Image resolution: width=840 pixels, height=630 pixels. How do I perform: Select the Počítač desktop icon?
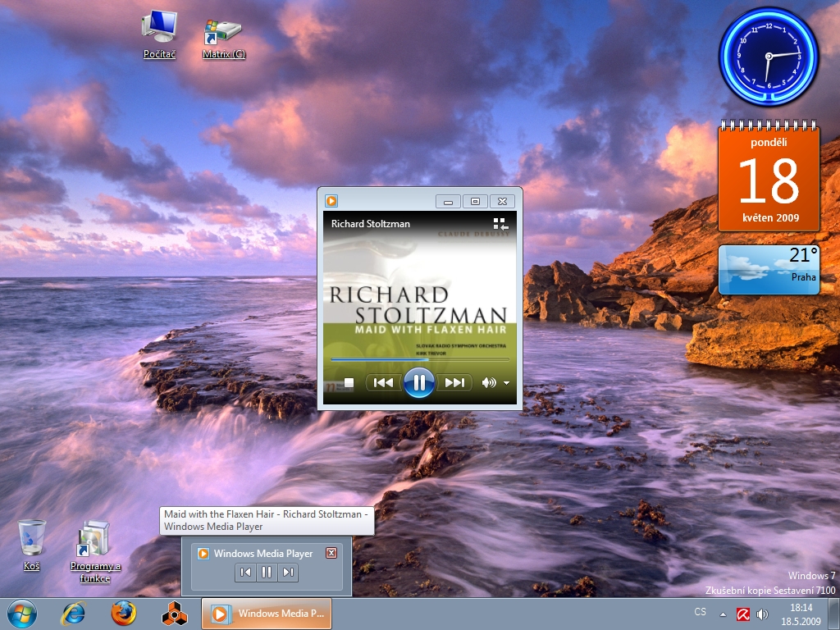[x=159, y=34]
